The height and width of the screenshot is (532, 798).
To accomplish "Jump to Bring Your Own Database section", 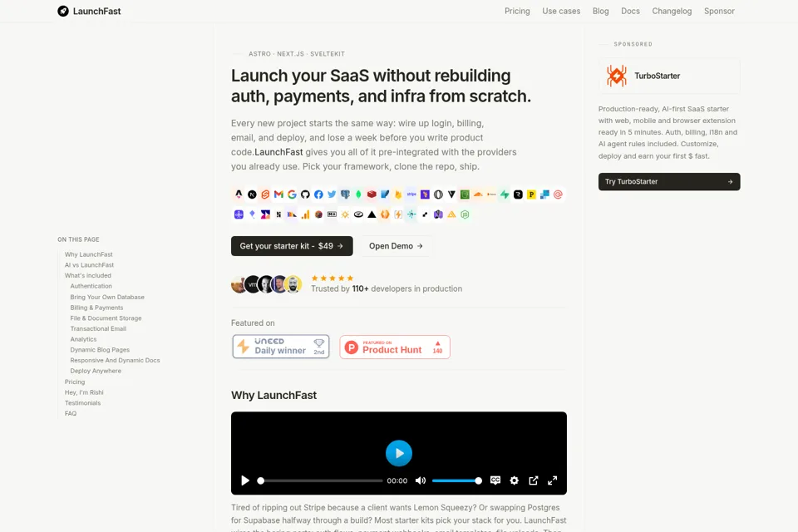I will (107, 297).
